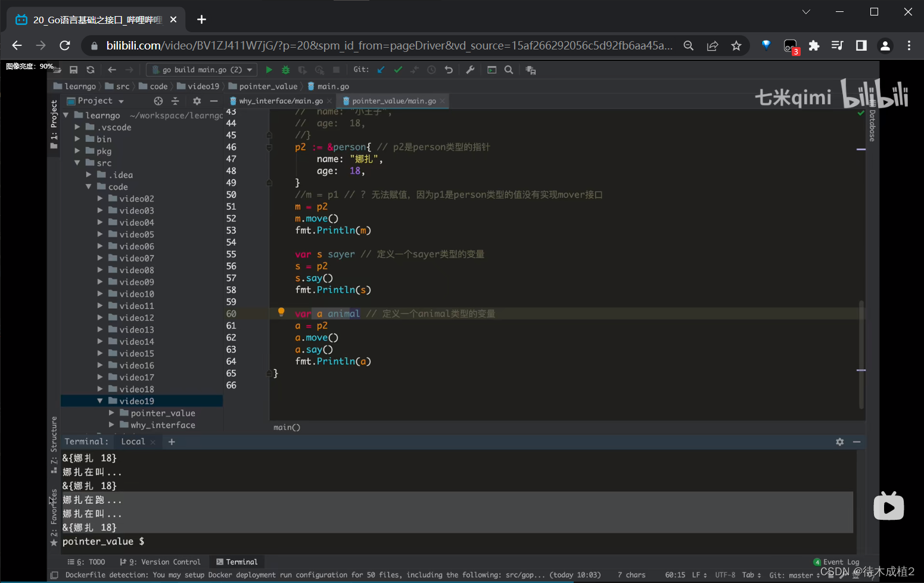Bookmark this page with star icon

[736, 46]
